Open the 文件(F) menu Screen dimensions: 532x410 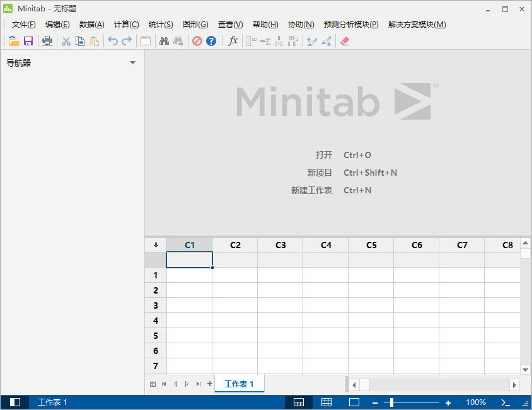(x=24, y=25)
